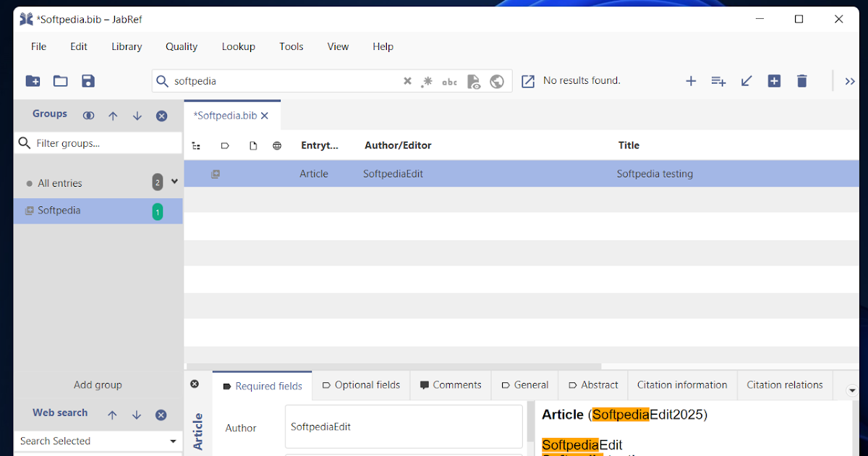868x456 pixels.
Task: Sort by the Title column header
Action: (x=629, y=145)
